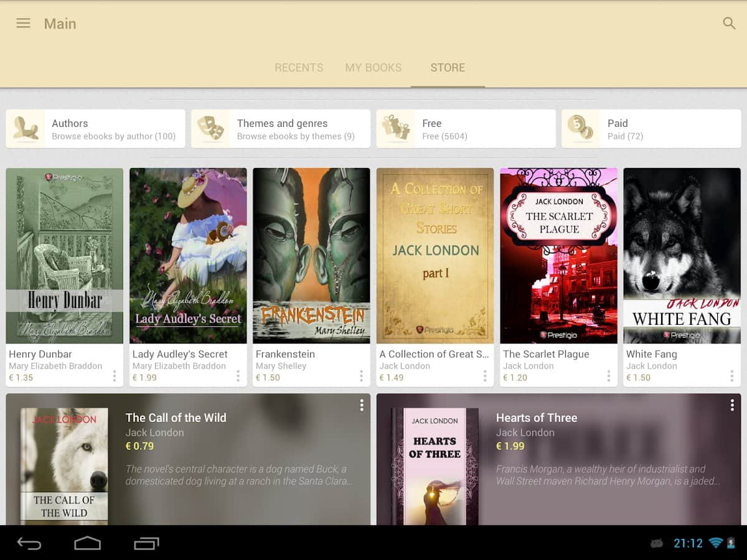Open the recent apps icon
Image resolution: width=747 pixels, height=560 pixels.
pos(146,543)
